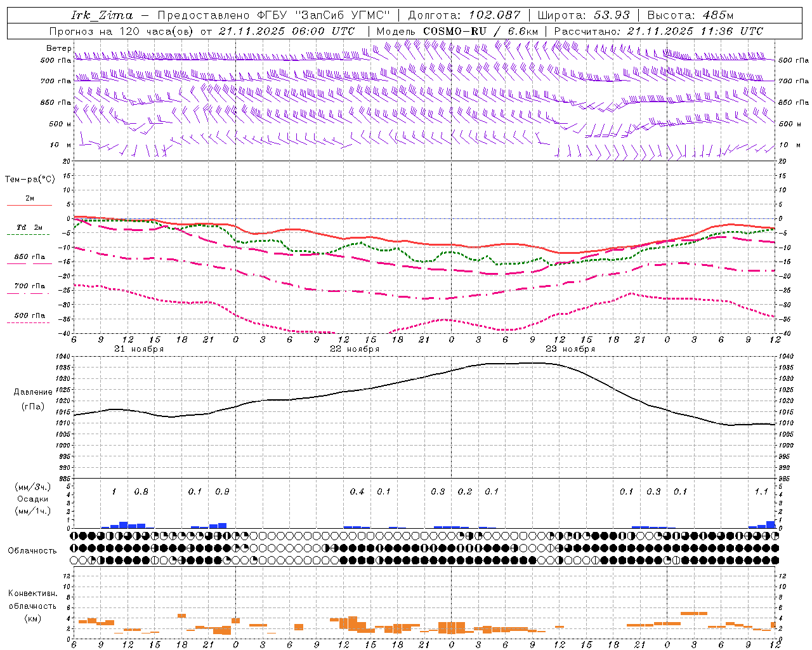
Task: Click the station name Irk_Zima in header
Action: (102, 15)
